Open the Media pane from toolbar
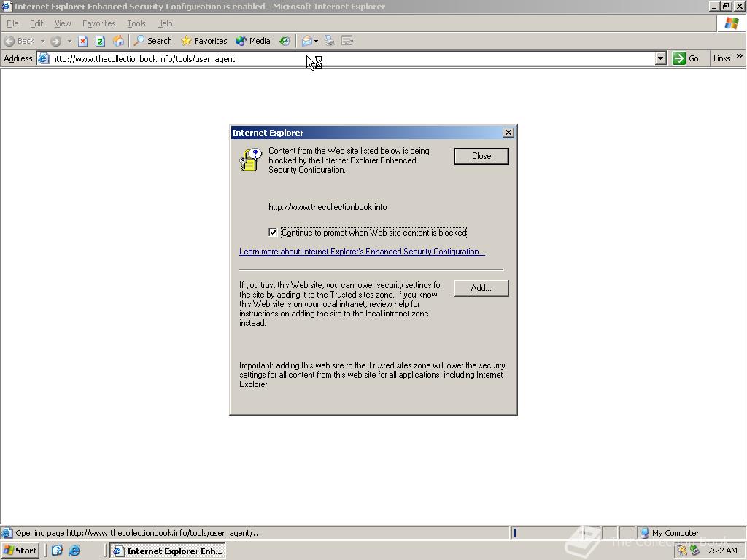The width and height of the screenshot is (747, 560). 253,41
